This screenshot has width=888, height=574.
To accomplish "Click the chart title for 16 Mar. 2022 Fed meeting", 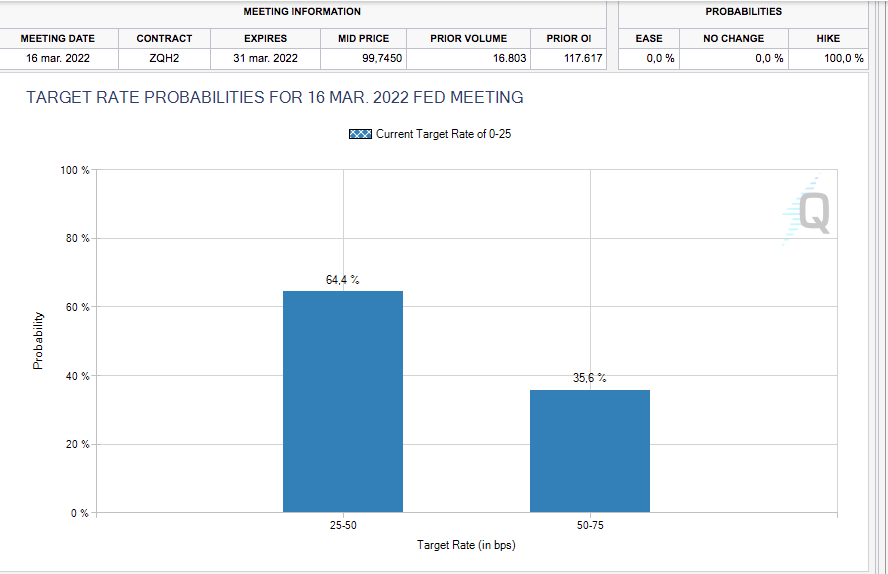I will click(274, 98).
